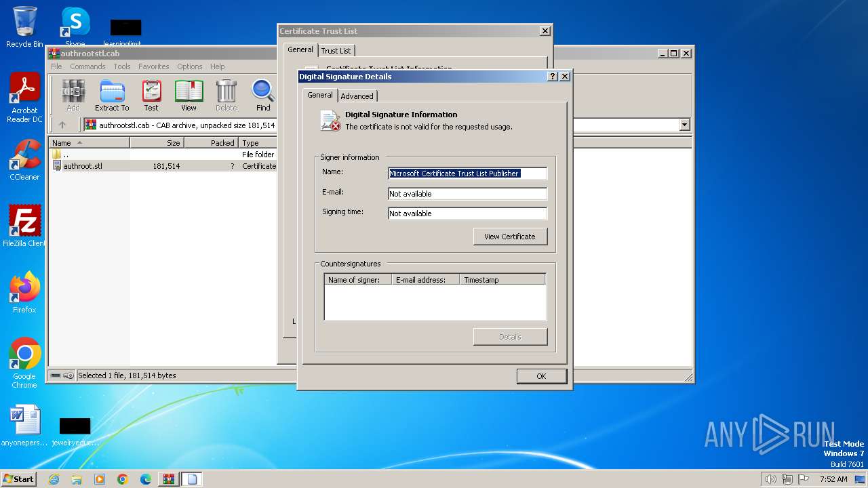The image size is (868, 488).
Task: Open the Recycle Bin desktop icon
Action: [x=24, y=27]
